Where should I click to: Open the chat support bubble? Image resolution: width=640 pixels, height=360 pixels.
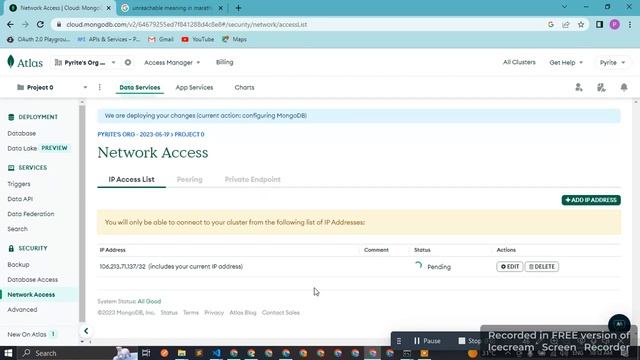coord(619,324)
